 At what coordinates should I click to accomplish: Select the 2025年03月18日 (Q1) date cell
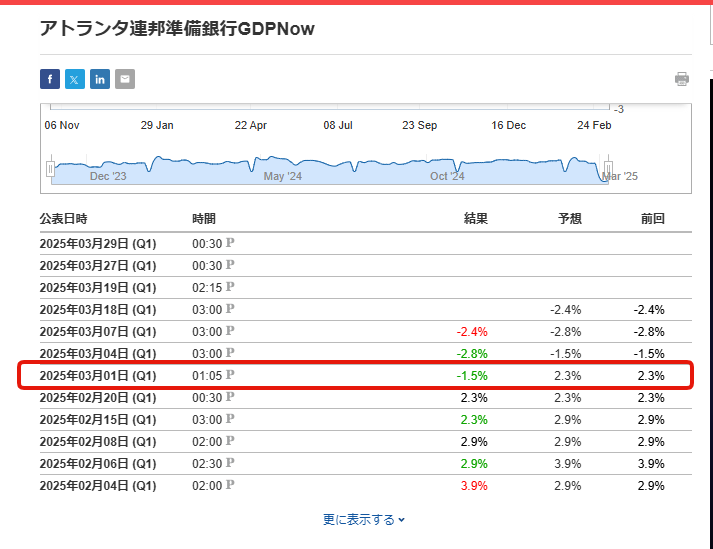[x=98, y=310]
